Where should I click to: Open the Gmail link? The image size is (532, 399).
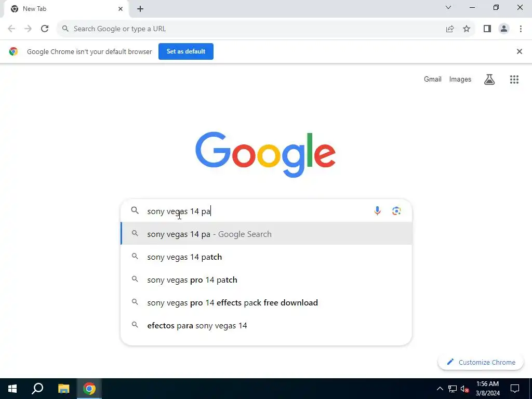[x=433, y=79]
